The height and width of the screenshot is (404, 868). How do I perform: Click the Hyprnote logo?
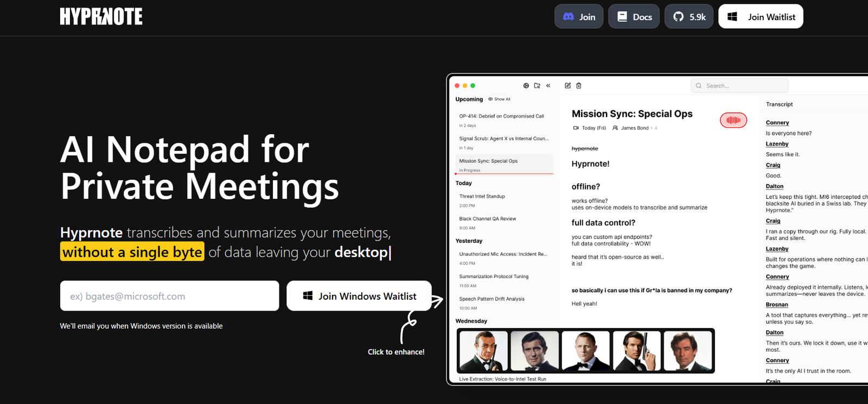tap(101, 17)
